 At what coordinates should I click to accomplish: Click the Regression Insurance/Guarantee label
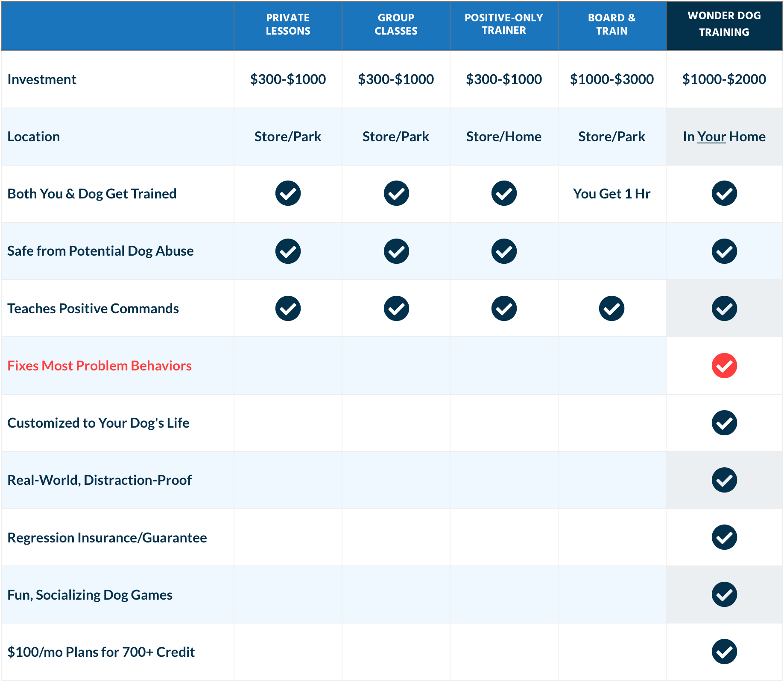(x=107, y=538)
